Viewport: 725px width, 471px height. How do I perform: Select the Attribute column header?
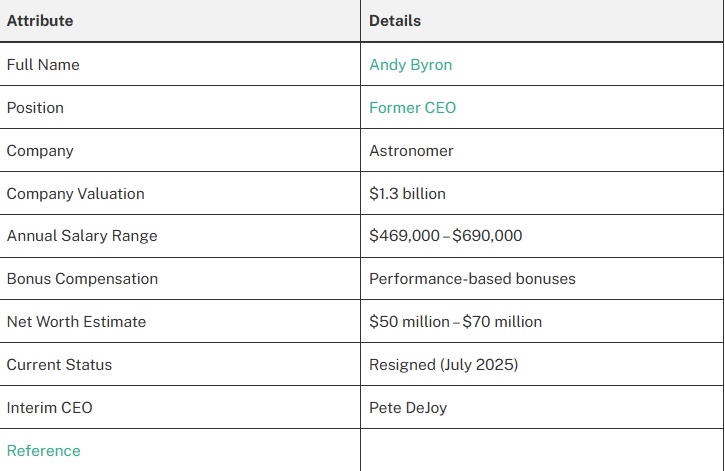point(40,21)
